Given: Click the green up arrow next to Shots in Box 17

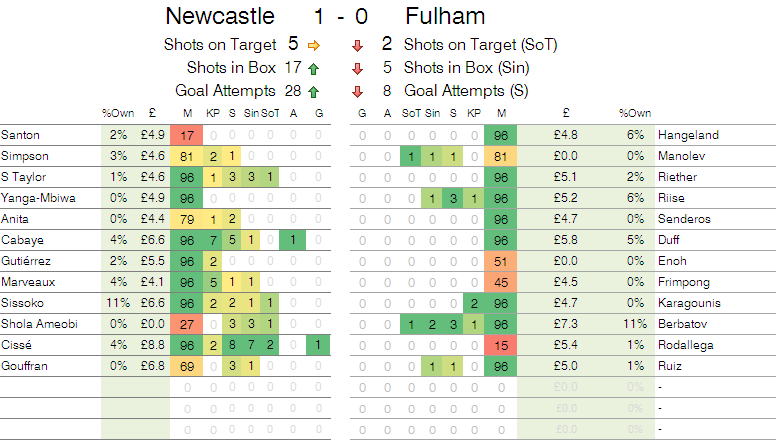Looking at the screenshot, I should pos(313,69).
